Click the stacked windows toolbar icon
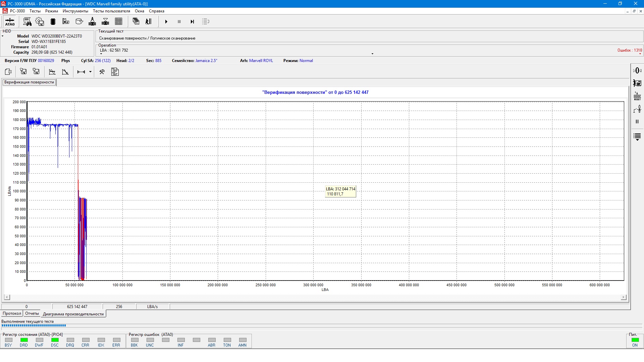Viewport: 644px width, 362px height. point(136,21)
